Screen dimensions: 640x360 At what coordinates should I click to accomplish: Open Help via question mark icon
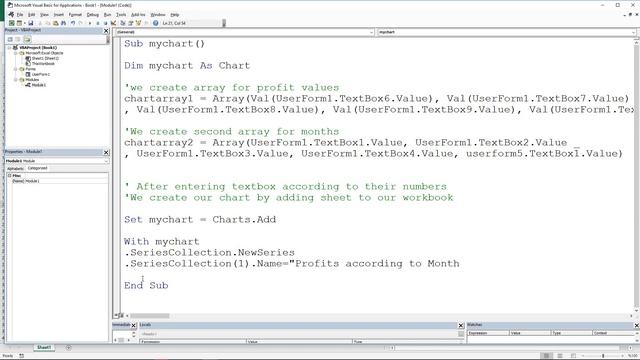pos(156,23)
